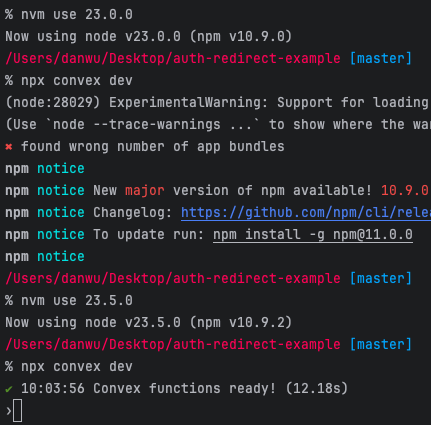Click the "Now using node v23.0.0 (npm v10.9.0)" line

149,37
